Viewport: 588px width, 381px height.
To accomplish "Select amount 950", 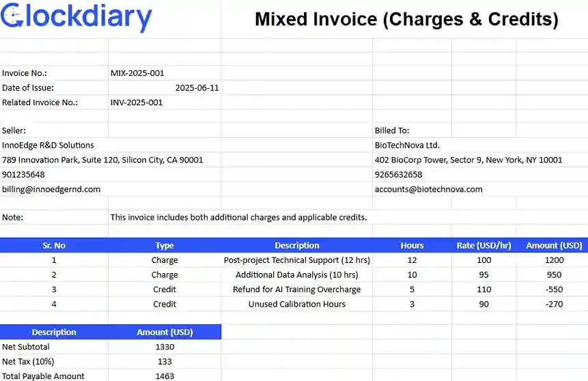I will [x=555, y=274].
